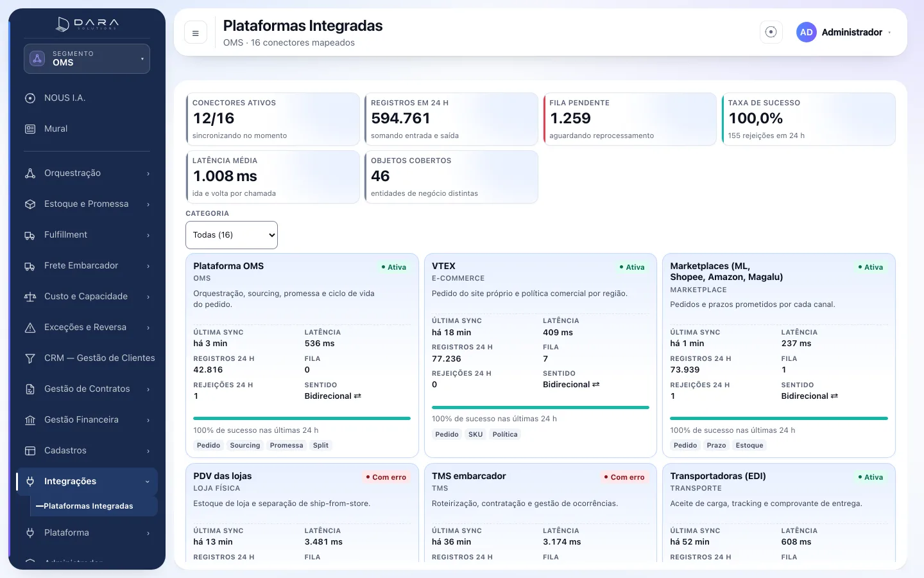The width and height of the screenshot is (924, 578).
Task: Click Ativa status on Plataforma OMS card
Action: point(394,267)
